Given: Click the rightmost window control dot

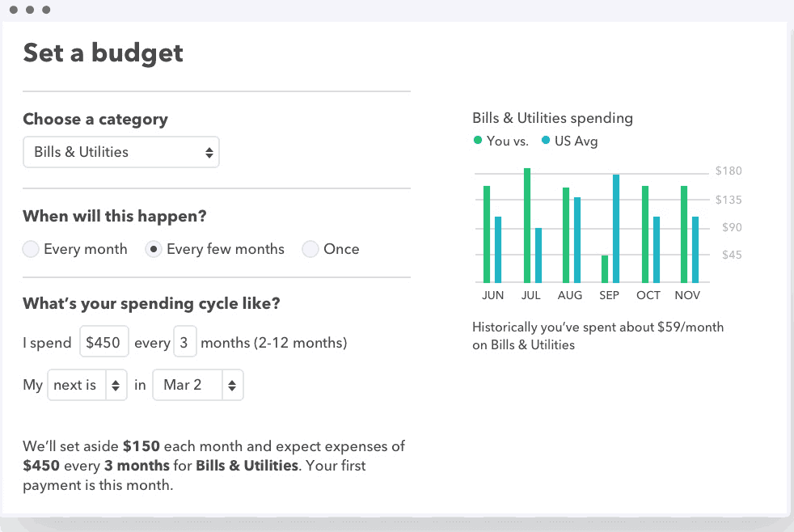Looking at the screenshot, I should click(45, 10).
